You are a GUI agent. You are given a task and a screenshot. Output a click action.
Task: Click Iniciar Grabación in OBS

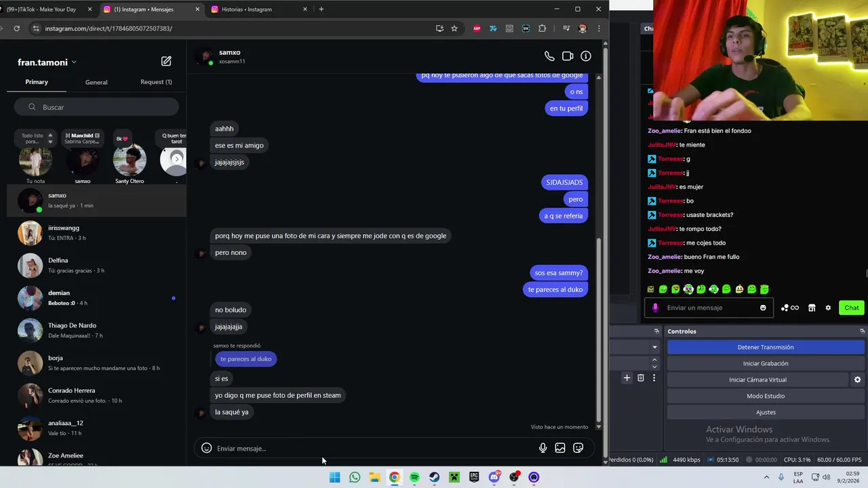(x=766, y=363)
